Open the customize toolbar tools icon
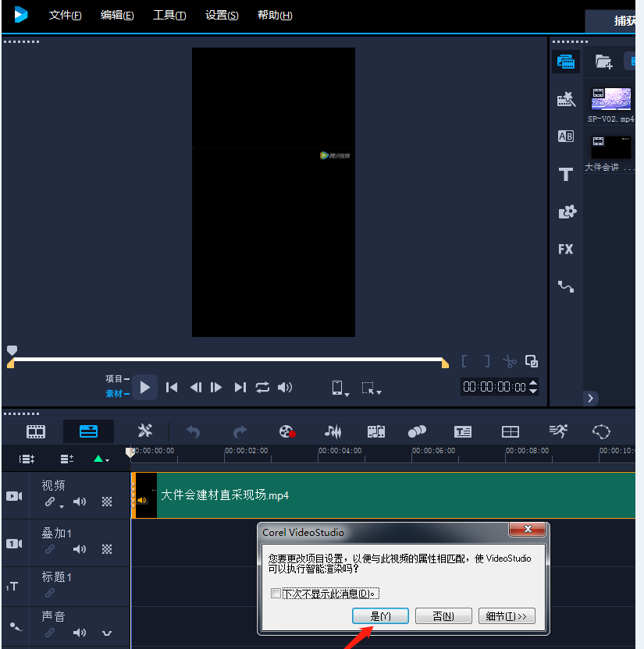The image size is (644, 649). tap(145, 431)
